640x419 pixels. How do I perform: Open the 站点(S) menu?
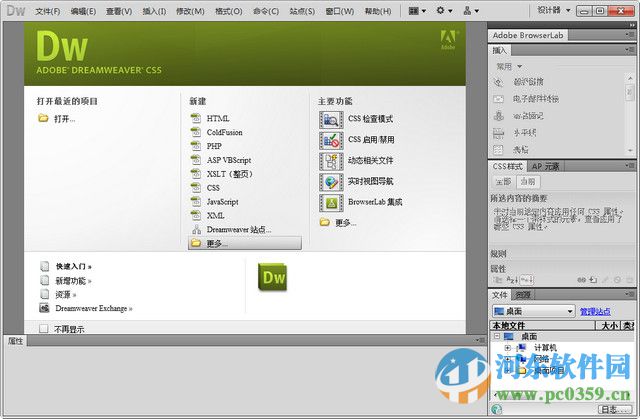(302, 11)
